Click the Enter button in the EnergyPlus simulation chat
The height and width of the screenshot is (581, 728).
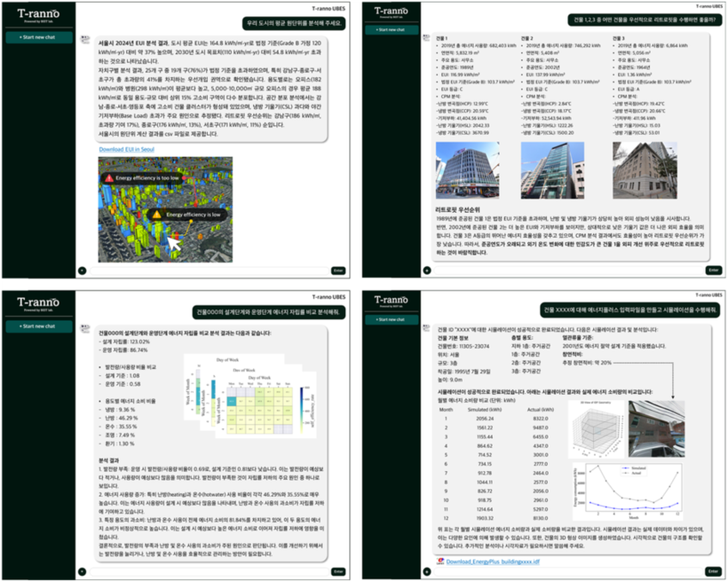(713, 572)
